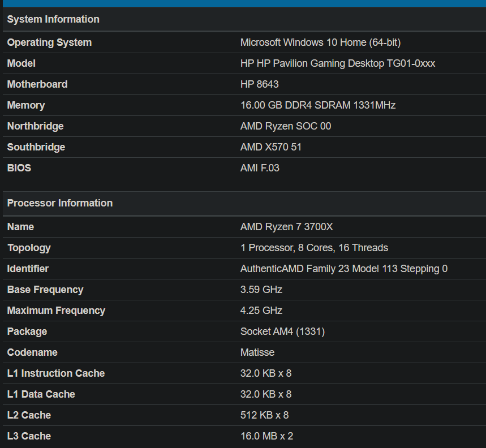Select the Motherboard row label

[37, 84]
